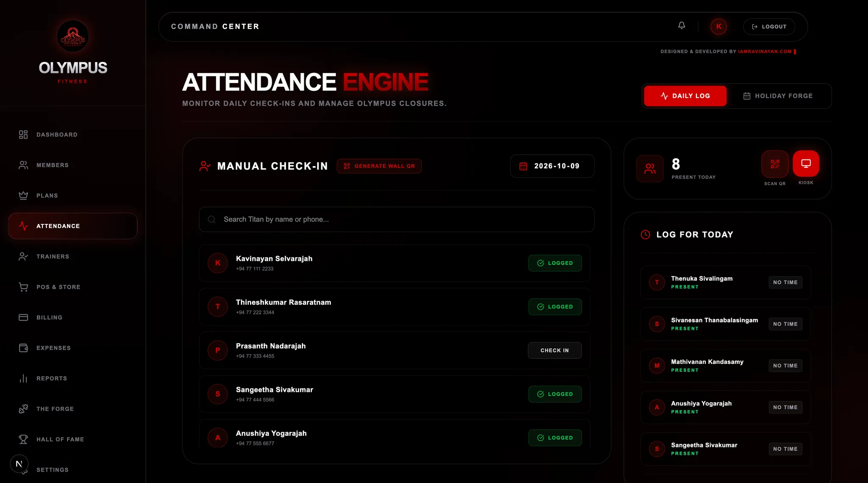Click the Plans crown icon
This screenshot has width=868, height=483.
click(x=23, y=195)
